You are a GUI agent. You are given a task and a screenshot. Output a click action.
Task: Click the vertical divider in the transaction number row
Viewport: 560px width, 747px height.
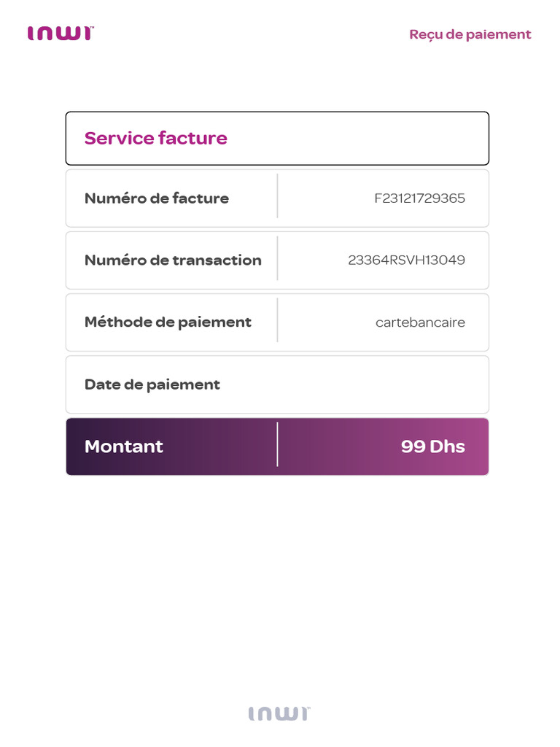coord(277,258)
